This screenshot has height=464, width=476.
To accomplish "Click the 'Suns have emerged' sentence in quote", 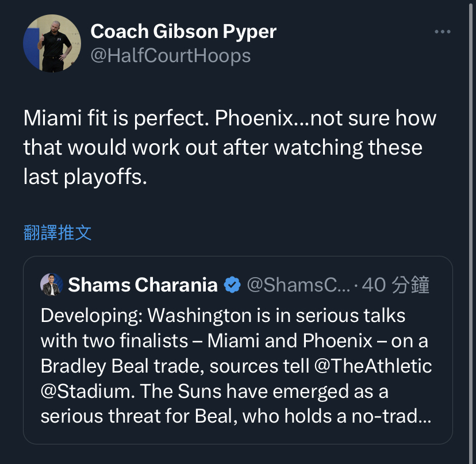I will point(264,391).
